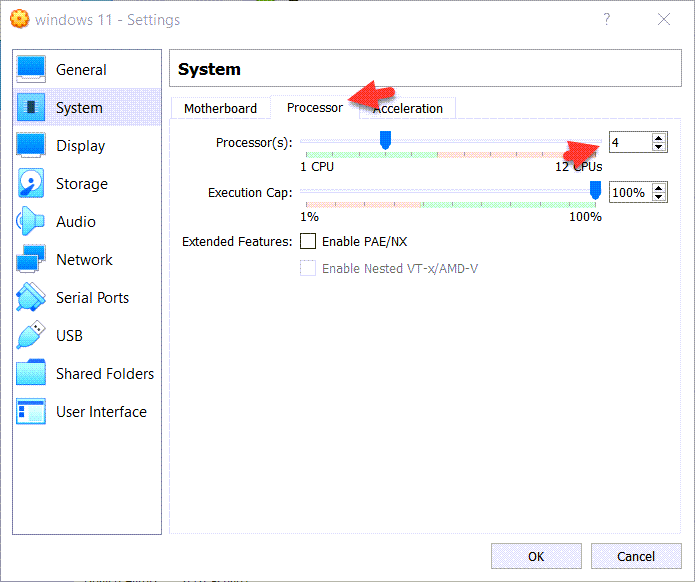Screen dimensions: 695x582
Task: Open the Storage disk icon
Action: [x=31, y=184]
